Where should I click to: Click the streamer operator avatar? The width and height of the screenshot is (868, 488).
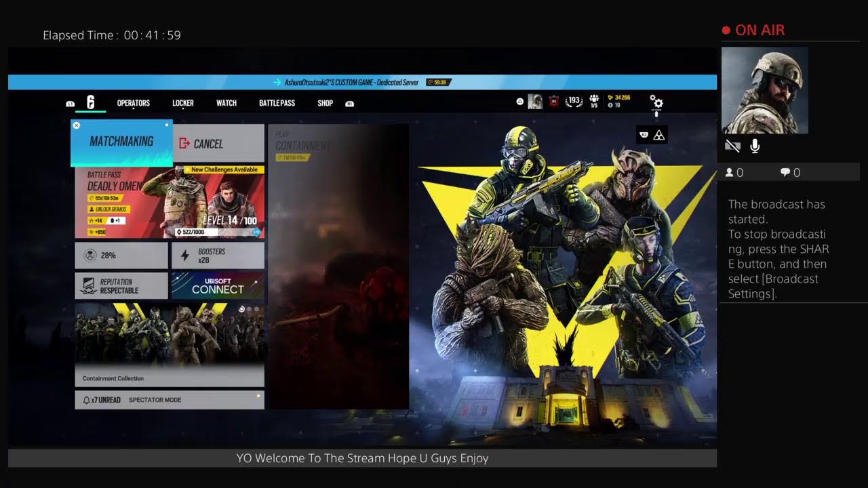click(764, 90)
